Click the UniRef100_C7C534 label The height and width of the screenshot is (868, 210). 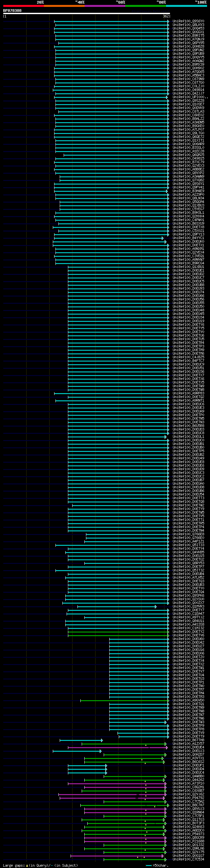tap(188, 859)
